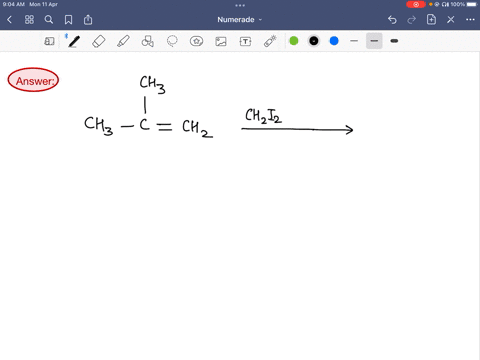Select the Eraser tool
480x360 pixels.
[99, 41]
